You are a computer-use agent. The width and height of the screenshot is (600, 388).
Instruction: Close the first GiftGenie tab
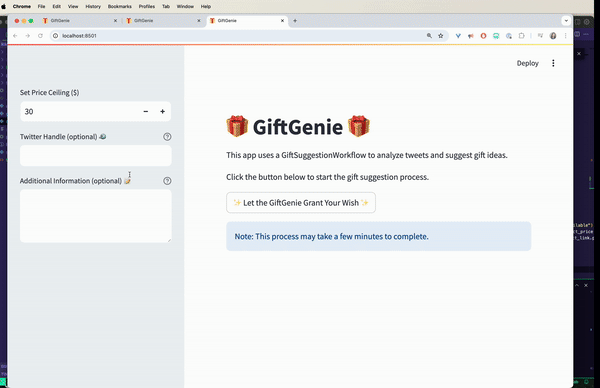click(x=115, y=21)
